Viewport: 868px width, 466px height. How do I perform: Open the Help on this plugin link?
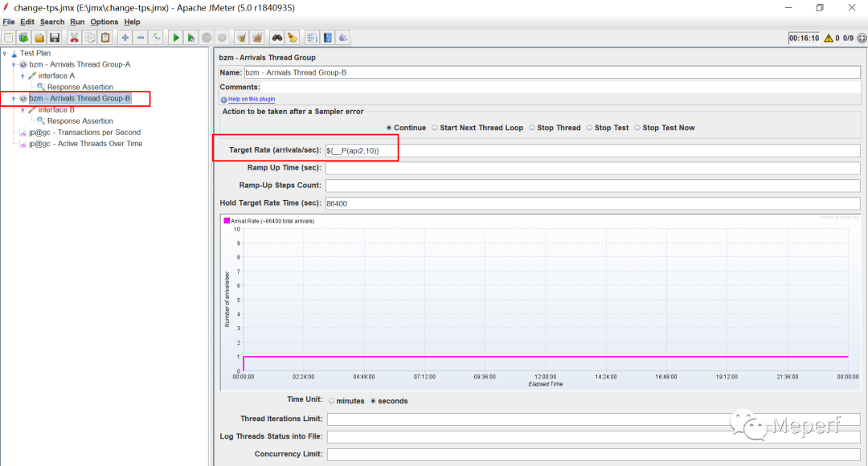(x=252, y=99)
